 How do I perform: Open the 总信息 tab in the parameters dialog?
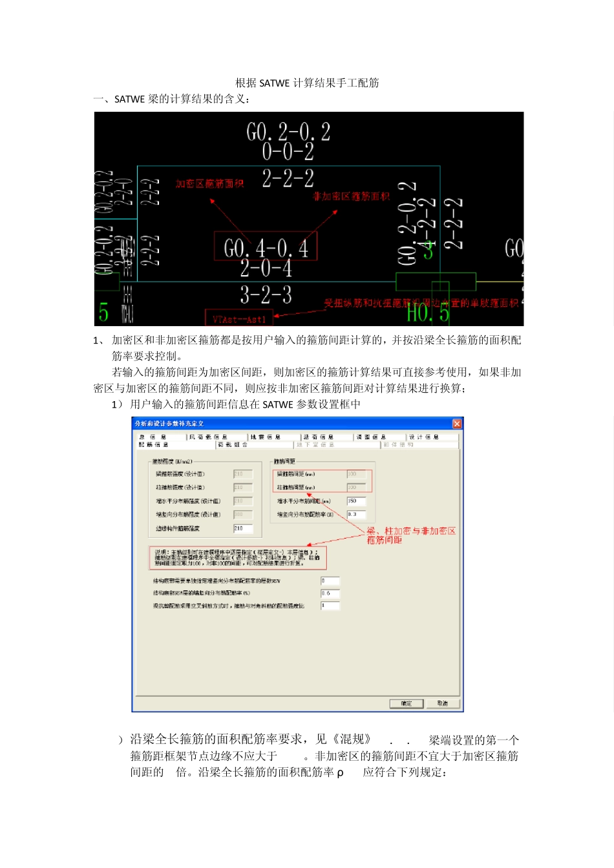(x=161, y=437)
